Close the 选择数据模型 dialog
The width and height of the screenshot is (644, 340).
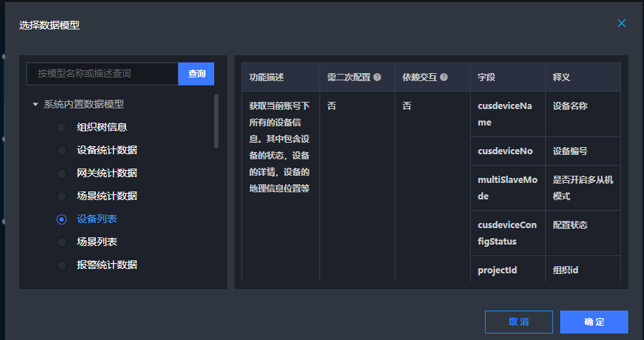click(x=621, y=24)
